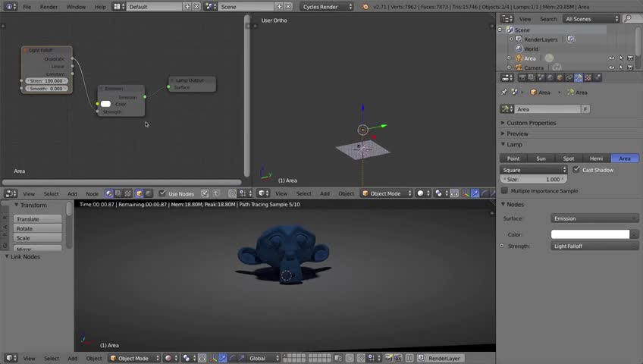Click the Scale button
Image resolution: width=643 pixels, height=364 pixels.
[37, 238]
